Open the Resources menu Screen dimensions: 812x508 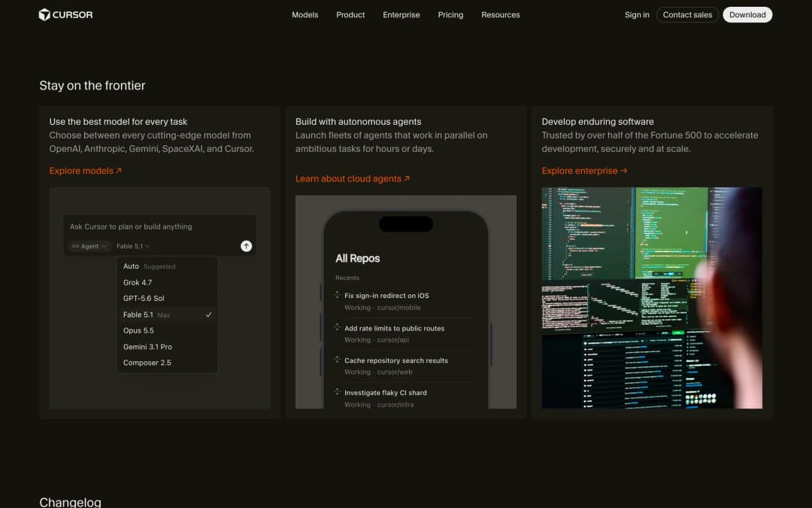point(500,14)
